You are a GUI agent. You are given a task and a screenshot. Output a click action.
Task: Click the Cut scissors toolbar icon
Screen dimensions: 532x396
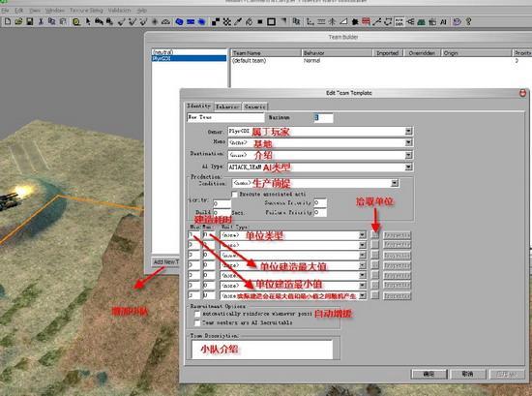[x=41, y=21]
